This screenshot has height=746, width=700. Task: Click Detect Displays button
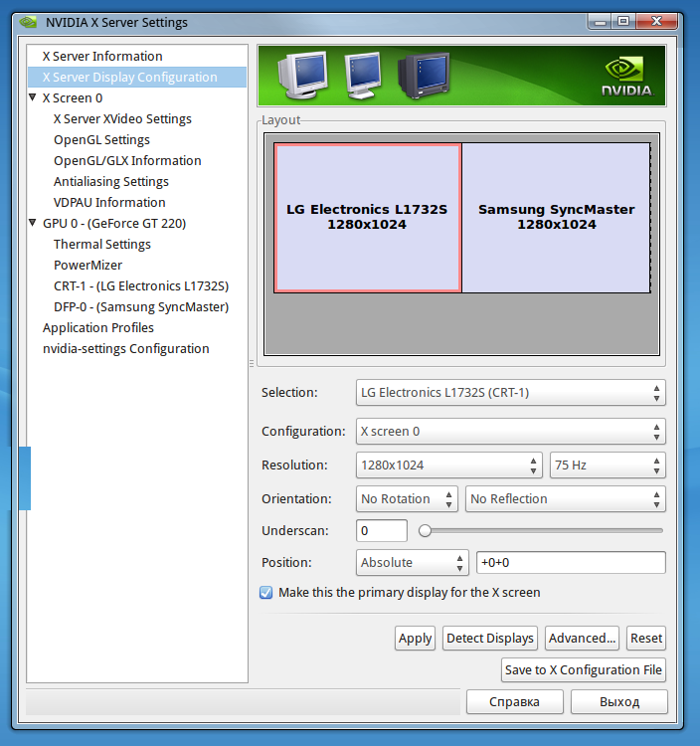490,638
